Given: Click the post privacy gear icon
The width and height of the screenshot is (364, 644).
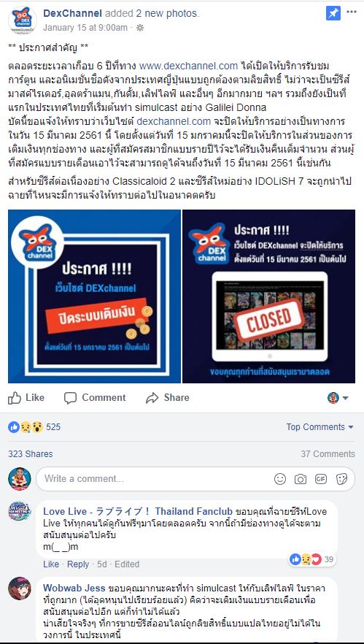Looking at the screenshot, I should [x=139, y=28].
